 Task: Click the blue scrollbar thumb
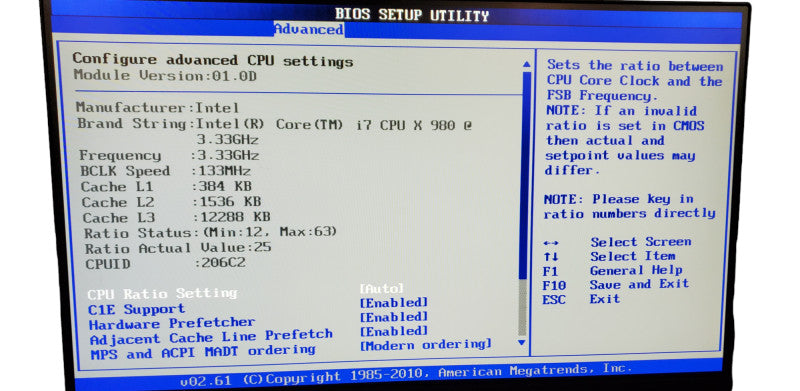click(524, 175)
